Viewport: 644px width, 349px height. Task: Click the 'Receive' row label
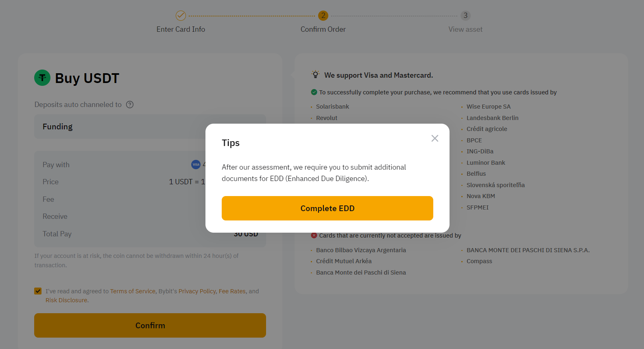(x=55, y=216)
